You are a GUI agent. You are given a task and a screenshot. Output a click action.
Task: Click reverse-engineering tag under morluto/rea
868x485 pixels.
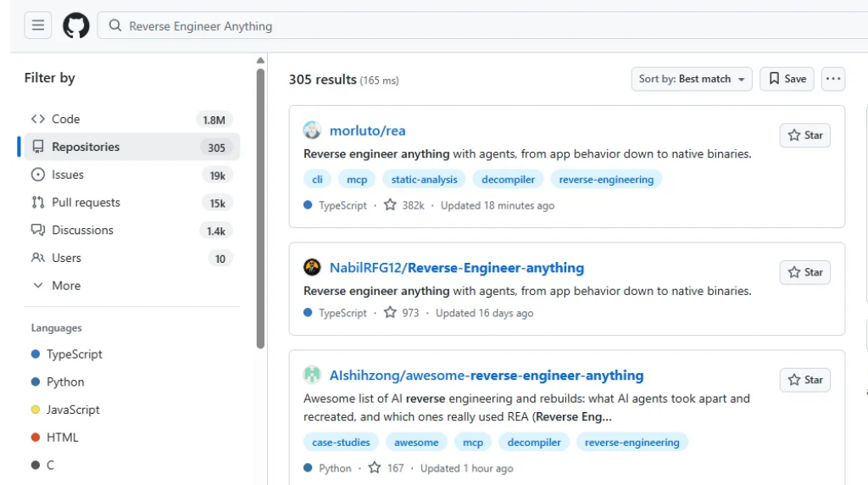coord(606,180)
